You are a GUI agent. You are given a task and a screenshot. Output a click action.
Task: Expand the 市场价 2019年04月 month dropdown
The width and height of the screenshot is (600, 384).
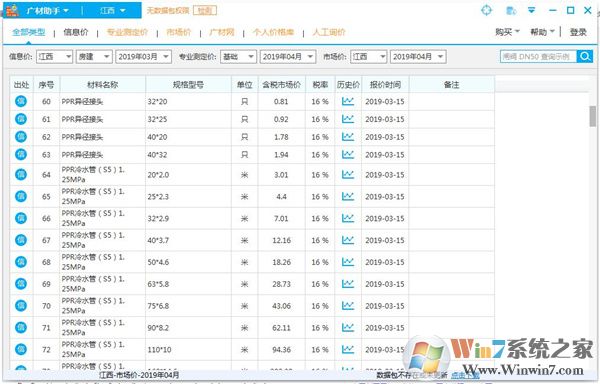coord(418,57)
